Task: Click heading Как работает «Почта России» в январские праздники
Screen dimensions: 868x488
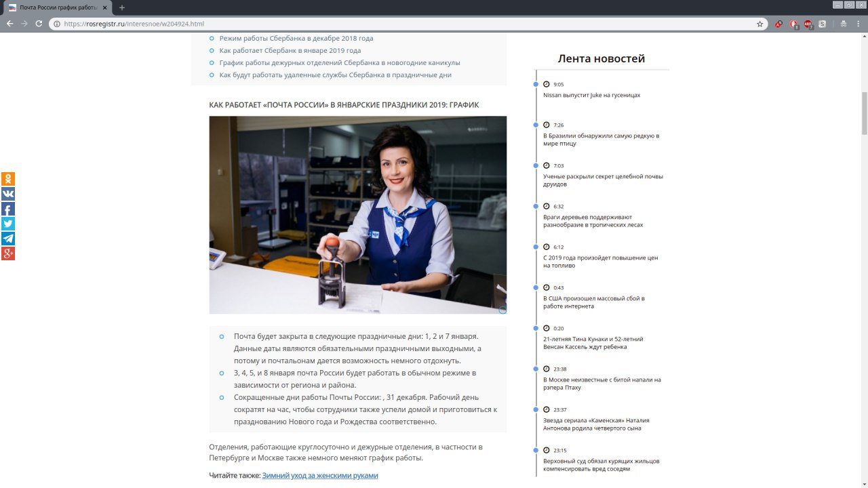Action: (344, 105)
